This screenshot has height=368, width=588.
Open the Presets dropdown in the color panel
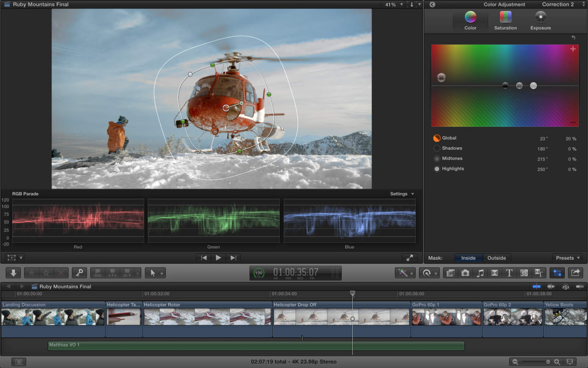567,258
